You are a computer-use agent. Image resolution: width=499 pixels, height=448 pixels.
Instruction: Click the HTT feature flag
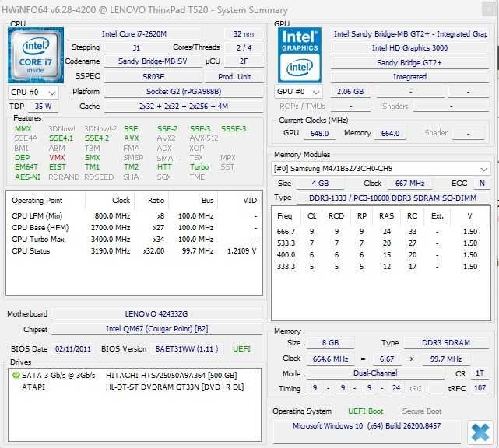point(164,167)
